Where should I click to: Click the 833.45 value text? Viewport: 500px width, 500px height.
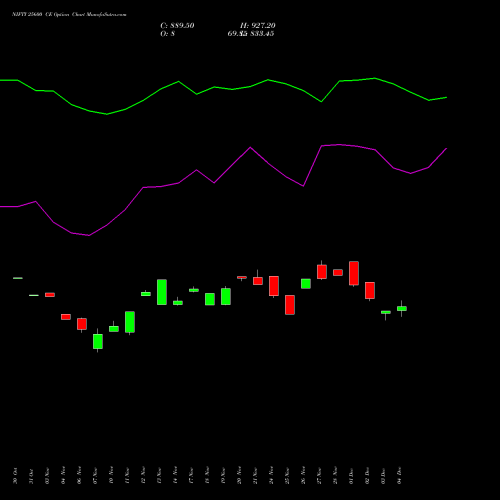262,34
